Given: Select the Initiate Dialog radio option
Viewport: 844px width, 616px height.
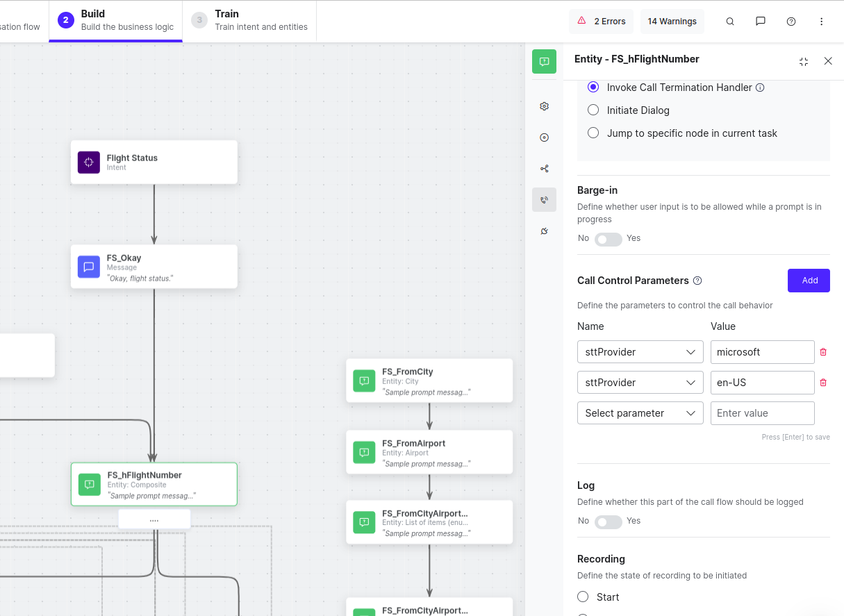Looking at the screenshot, I should pyautogui.click(x=593, y=110).
